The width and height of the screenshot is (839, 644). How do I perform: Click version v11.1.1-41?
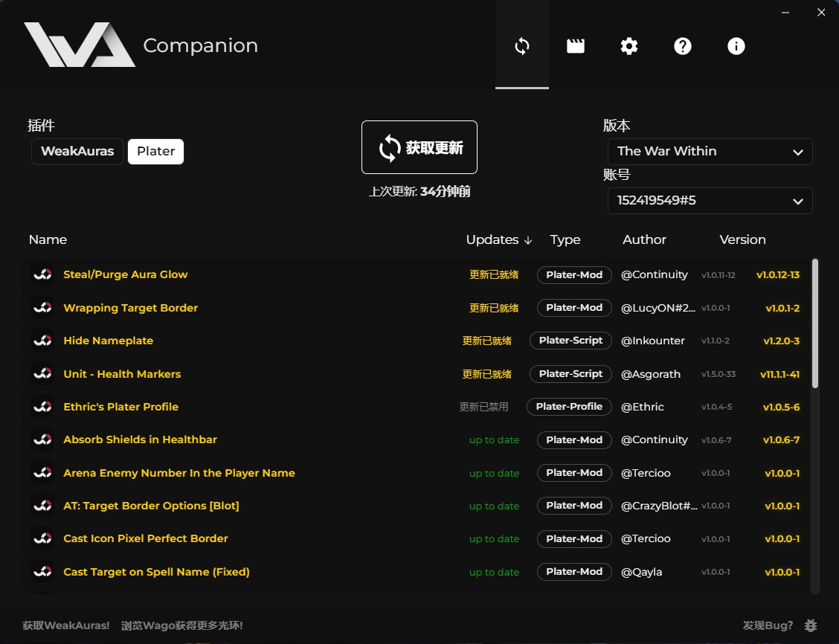[779, 374]
